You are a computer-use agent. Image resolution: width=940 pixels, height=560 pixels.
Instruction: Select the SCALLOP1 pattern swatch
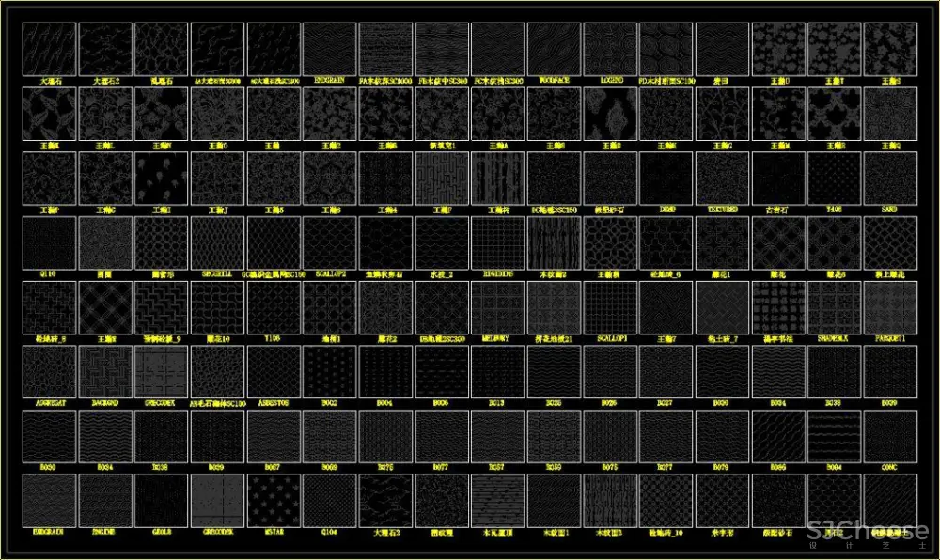pos(610,308)
